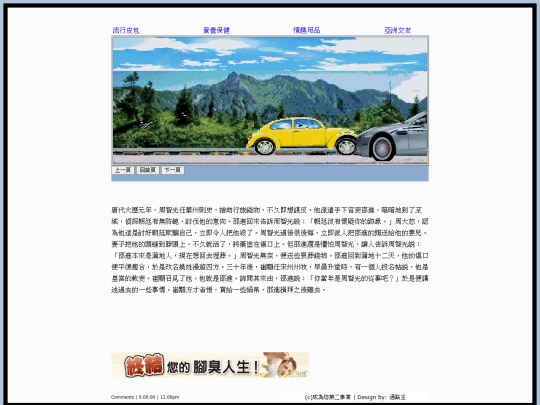This screenshot has height=405, width=540.
Task: Click the yellow car mountain banner image
Action: tap(270, 100)
